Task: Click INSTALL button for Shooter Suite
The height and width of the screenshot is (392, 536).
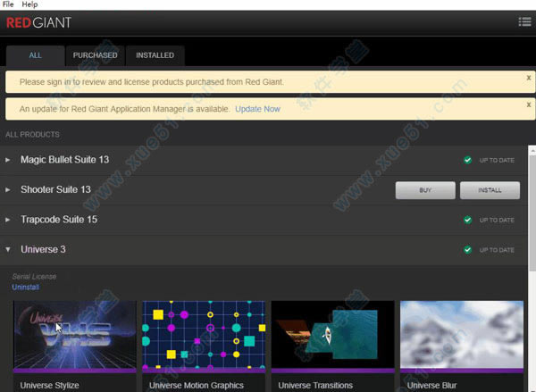Action: point(490,190)
